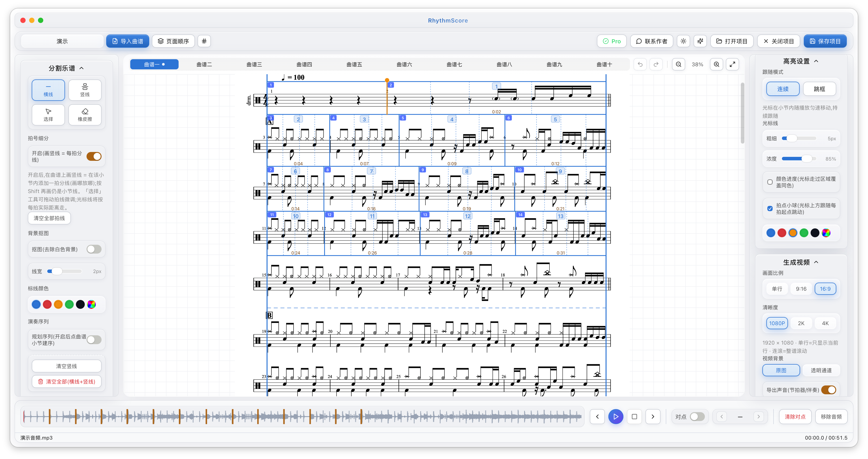This screenshot has width=868, height=459.
Task: Check the color progress (颜色进度) checkbox
Action: click(770, 182)
